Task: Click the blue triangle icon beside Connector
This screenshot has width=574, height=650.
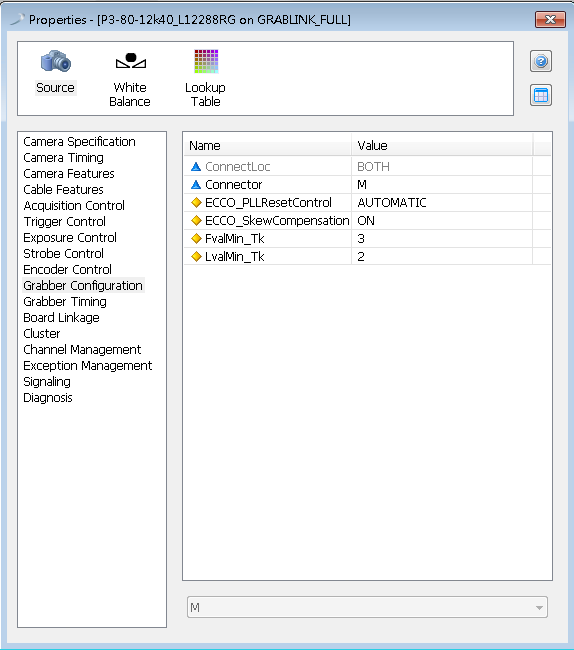Action: (196, 184)
